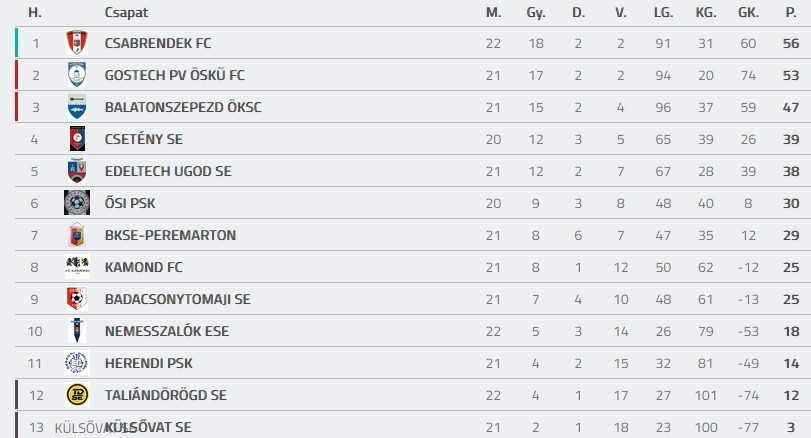The image size is (811, 438).
Task: Click the Herendi PSK round logo
Action: pos(77,363)
